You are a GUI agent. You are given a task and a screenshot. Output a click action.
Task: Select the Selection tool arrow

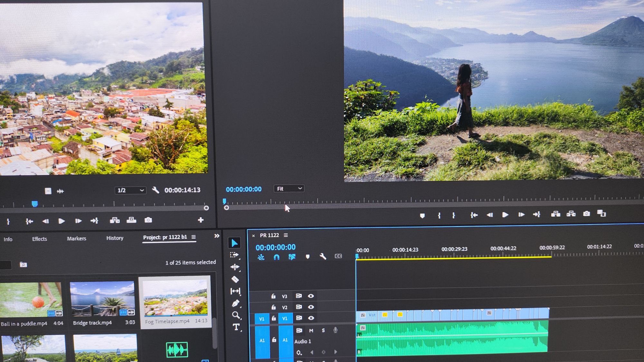235,243
